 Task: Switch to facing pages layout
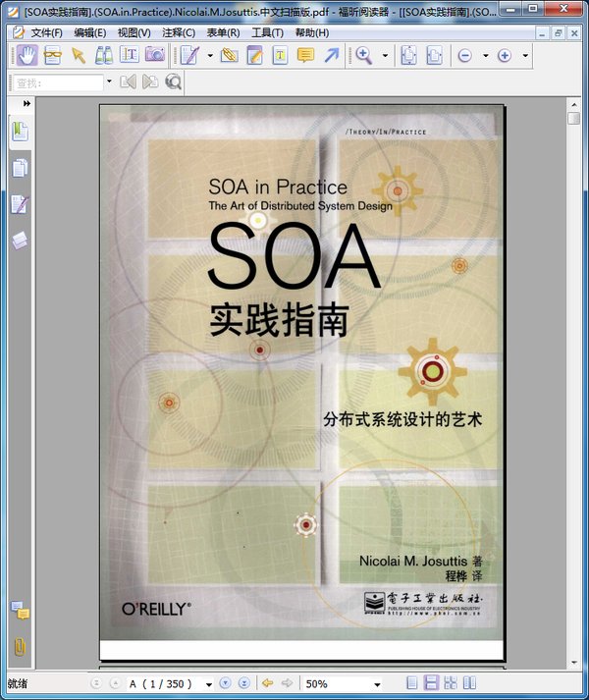[469, 683]
